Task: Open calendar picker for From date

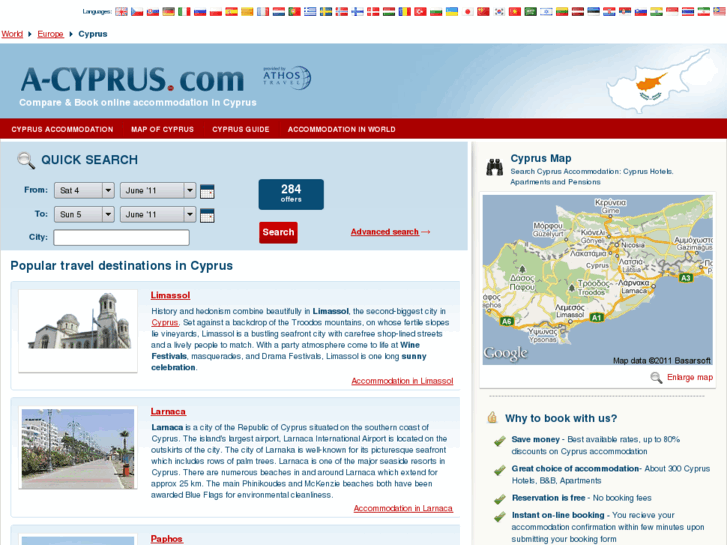Action: [x=207, y=191]
